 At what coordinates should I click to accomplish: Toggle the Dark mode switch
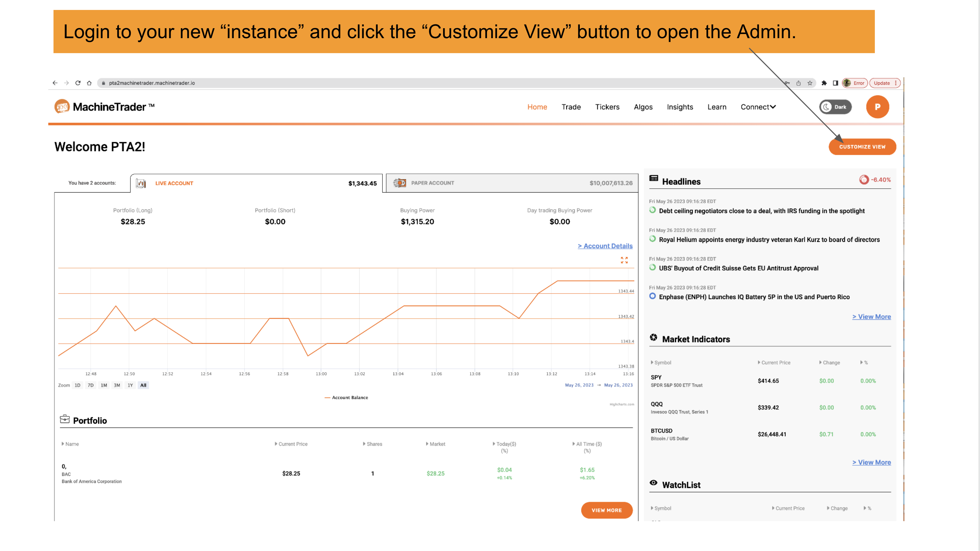point(835,107)
